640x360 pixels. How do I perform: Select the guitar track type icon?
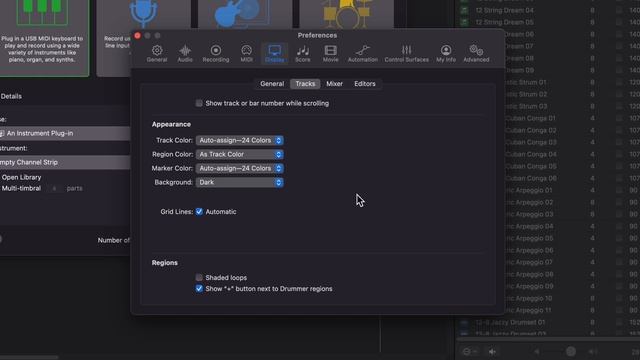pyautogui.click(x=242, y=14)
